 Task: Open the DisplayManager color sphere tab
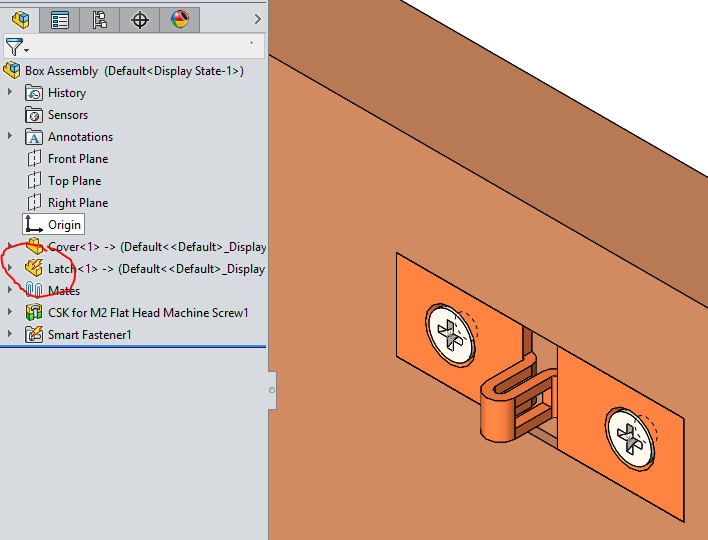pyautogui.click(x=180, y=20)
